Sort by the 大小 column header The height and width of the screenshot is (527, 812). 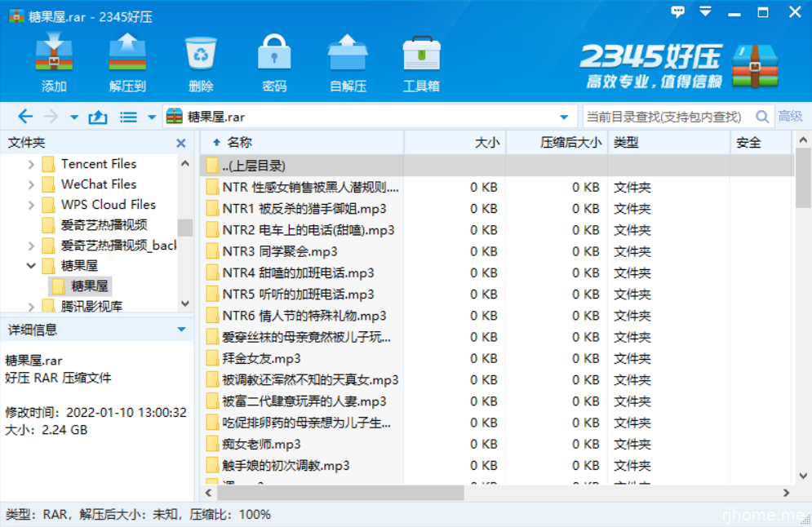coord(455,143)
